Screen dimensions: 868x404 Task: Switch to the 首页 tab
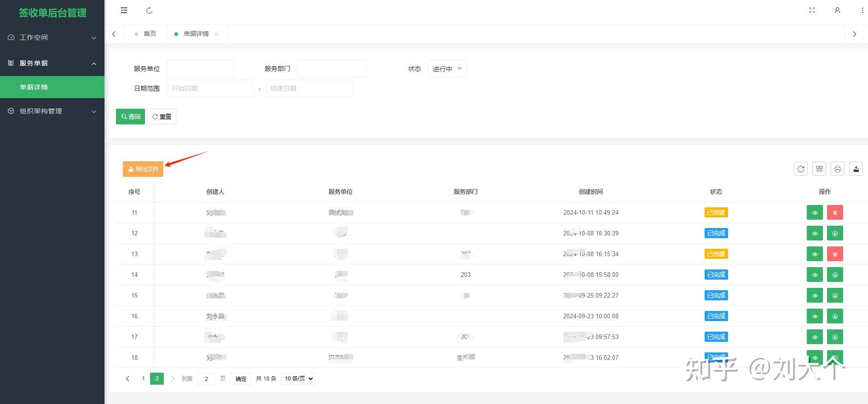coord(145,34)
